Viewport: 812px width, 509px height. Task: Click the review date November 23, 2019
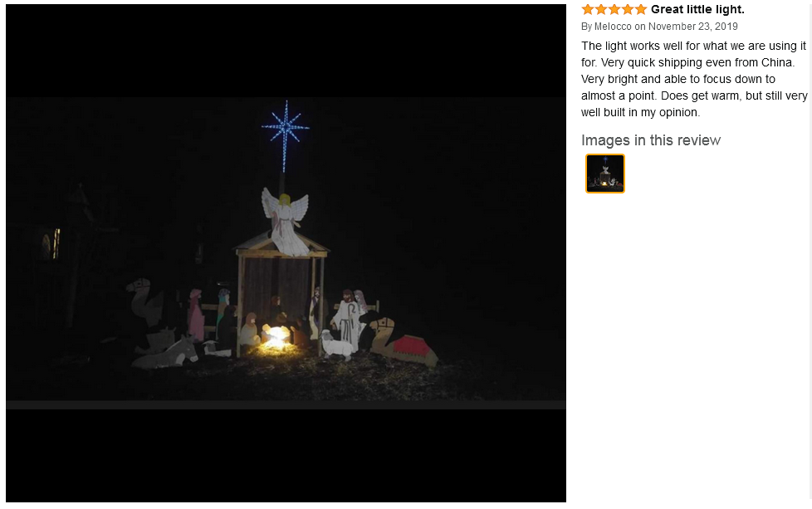click(x=693, y=27)
